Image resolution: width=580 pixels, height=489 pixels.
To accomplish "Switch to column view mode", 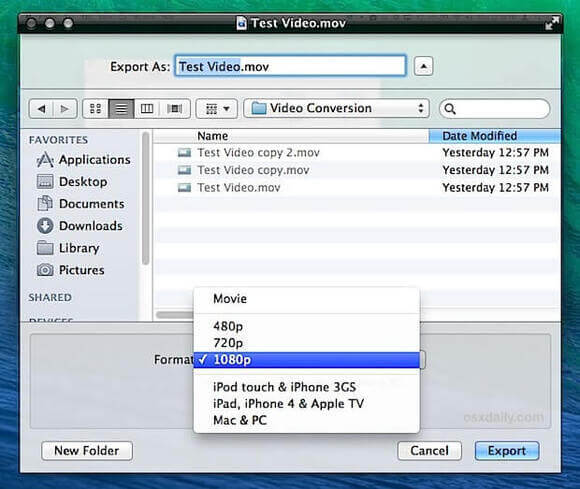I will tap(147, 109).
